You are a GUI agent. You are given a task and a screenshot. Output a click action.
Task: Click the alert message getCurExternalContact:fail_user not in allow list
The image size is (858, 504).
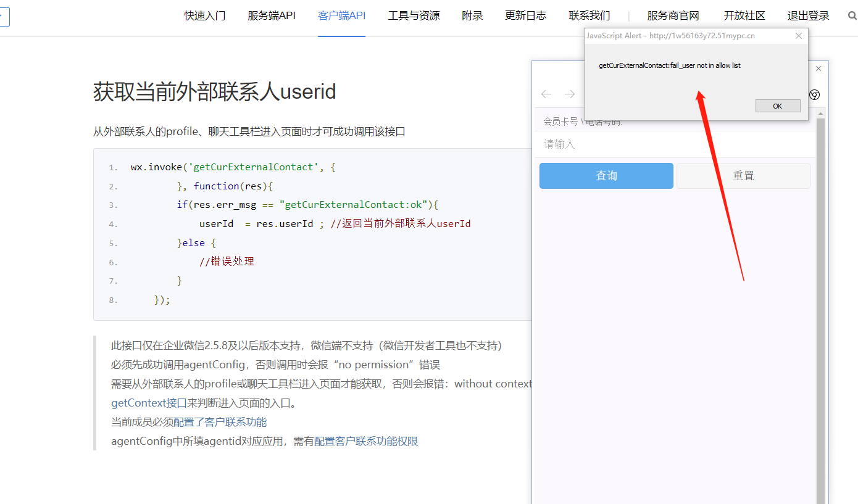coord(670,65)
